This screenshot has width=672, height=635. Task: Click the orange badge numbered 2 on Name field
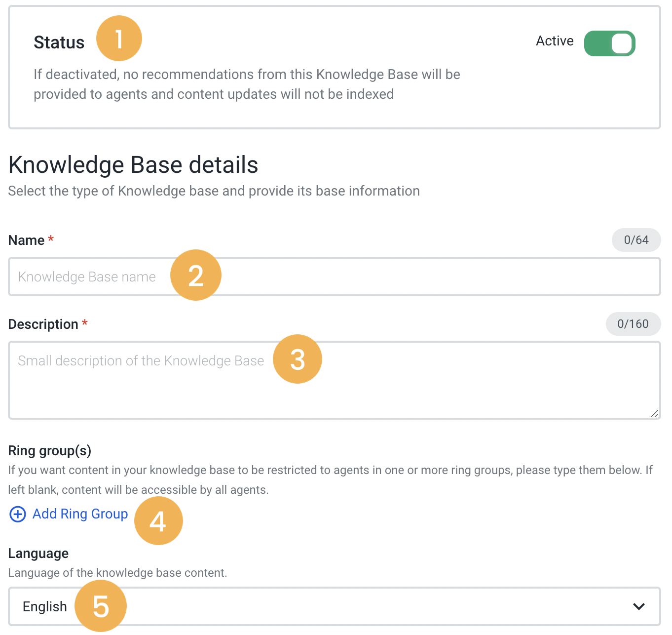[x=196, y=275]
